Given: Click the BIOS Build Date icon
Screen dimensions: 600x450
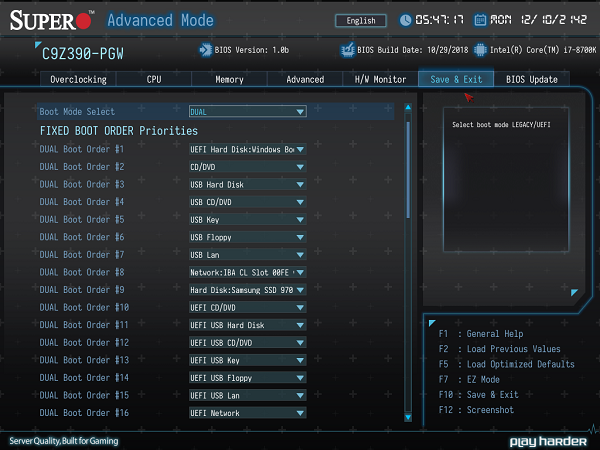Looking at the screenshot, I should (x=347, y=50).
